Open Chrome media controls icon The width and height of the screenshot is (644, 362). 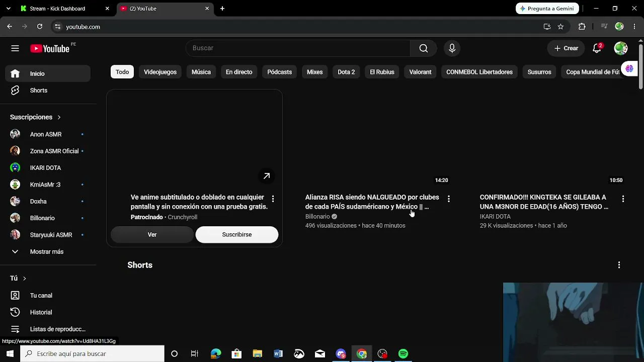coord(604,27)
